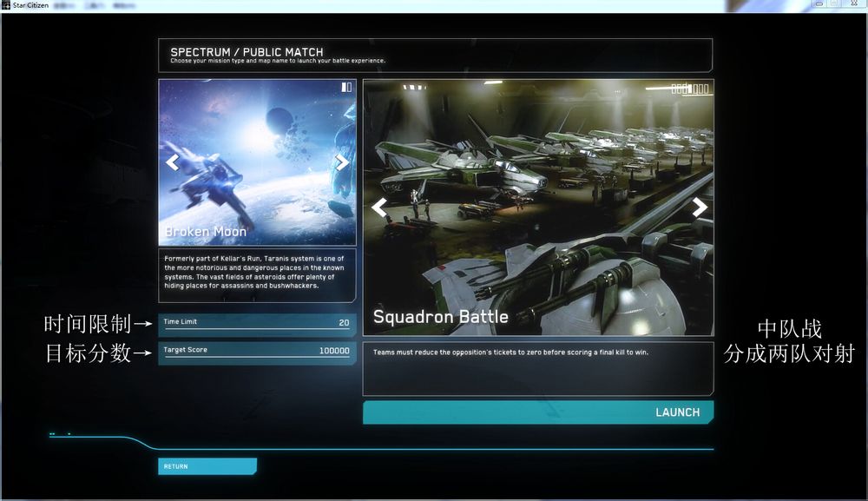
Task: Launch the Squadron Battle match
Action: click(538, 412)
